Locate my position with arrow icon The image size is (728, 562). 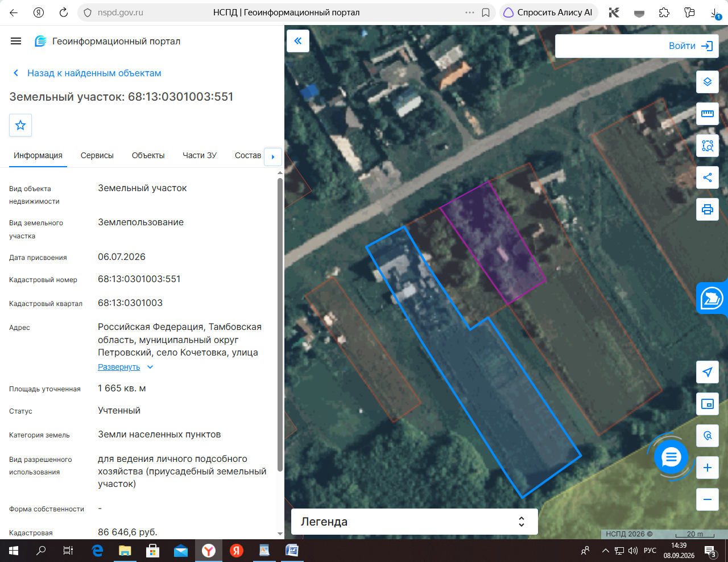coord(708,372)
